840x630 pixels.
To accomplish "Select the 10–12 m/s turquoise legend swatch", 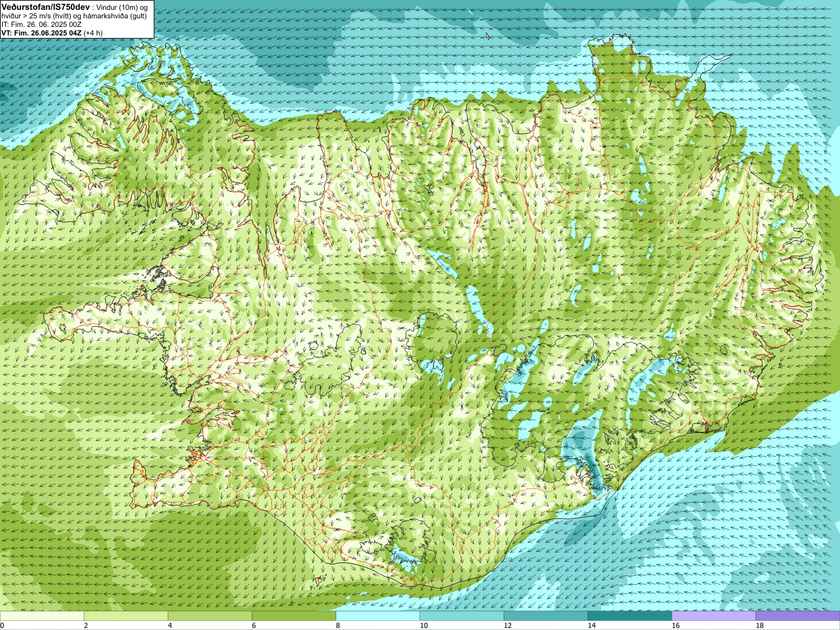I will click(x=462, y=616).
